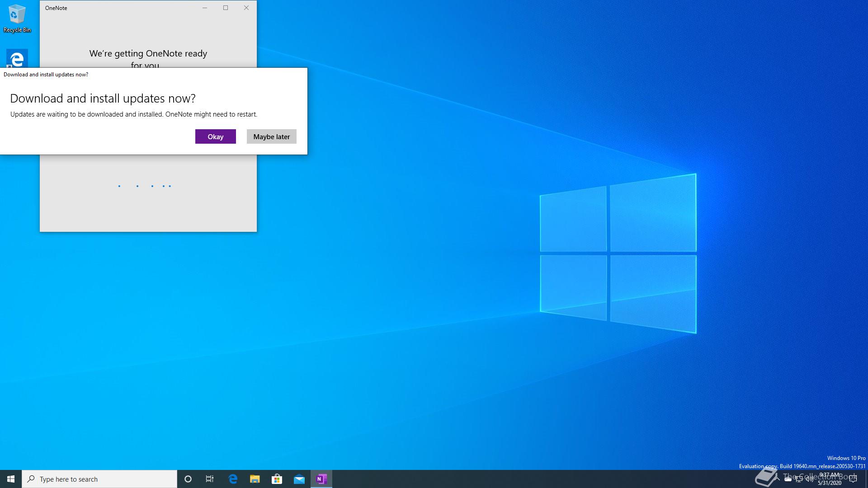The width and height of the screenshot is (868, 488).
Task: Open the Recycle Bin desktop icon
Action: (x=17, y=18)
